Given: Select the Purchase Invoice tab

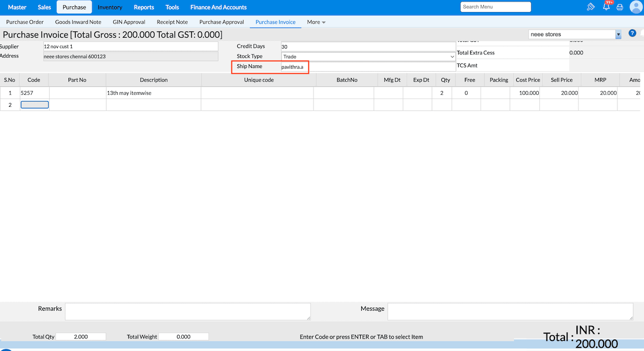Looking at the screenshot, I should coord(275,22).
